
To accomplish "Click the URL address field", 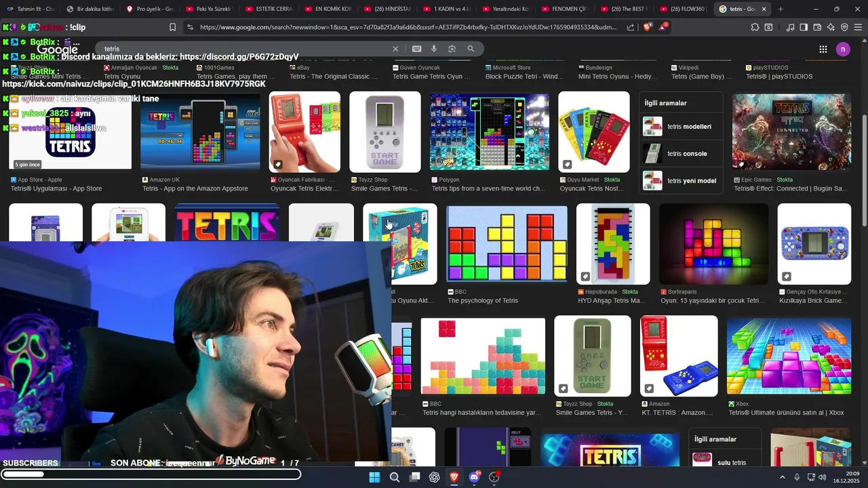I will pyautogui.click(x=409, y=27).
